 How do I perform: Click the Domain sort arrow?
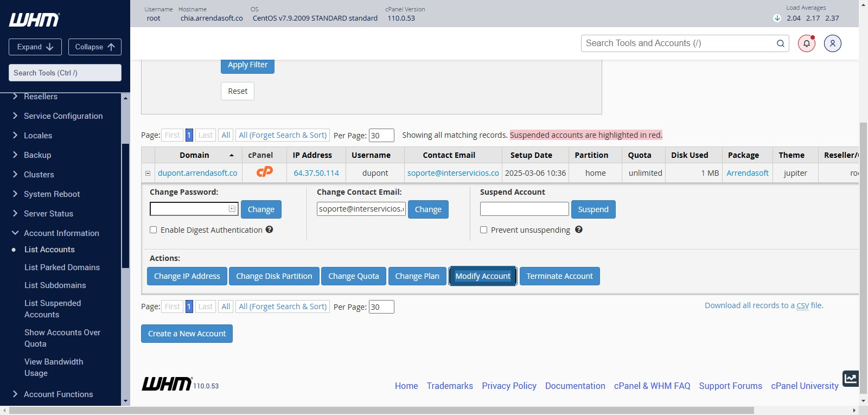[232, 155]
